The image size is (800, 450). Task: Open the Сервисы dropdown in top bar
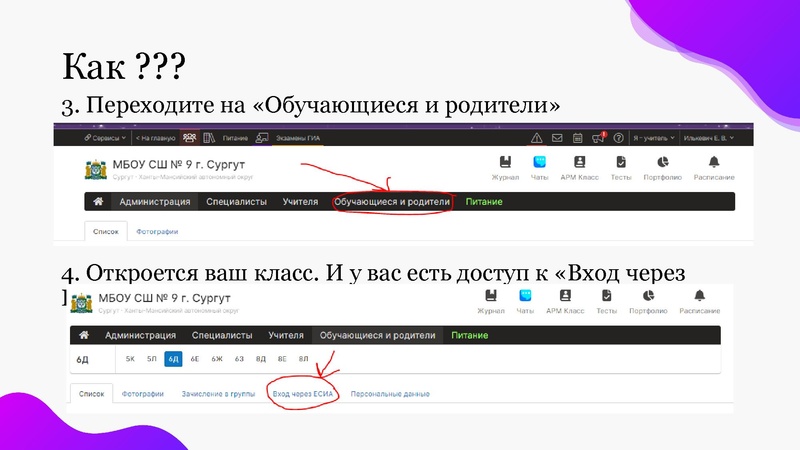click(x=105, y=138)
